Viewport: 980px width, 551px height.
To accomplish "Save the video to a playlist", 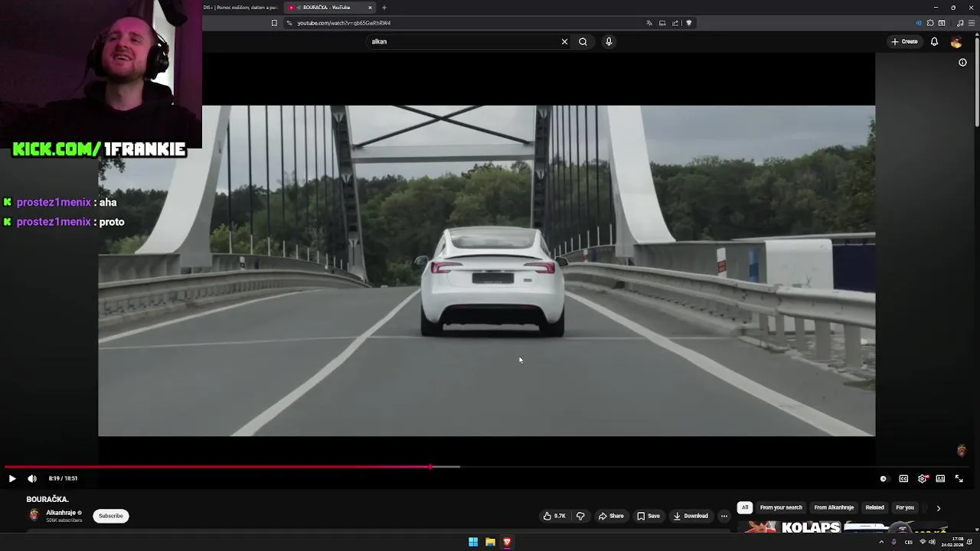I will 648,516.
